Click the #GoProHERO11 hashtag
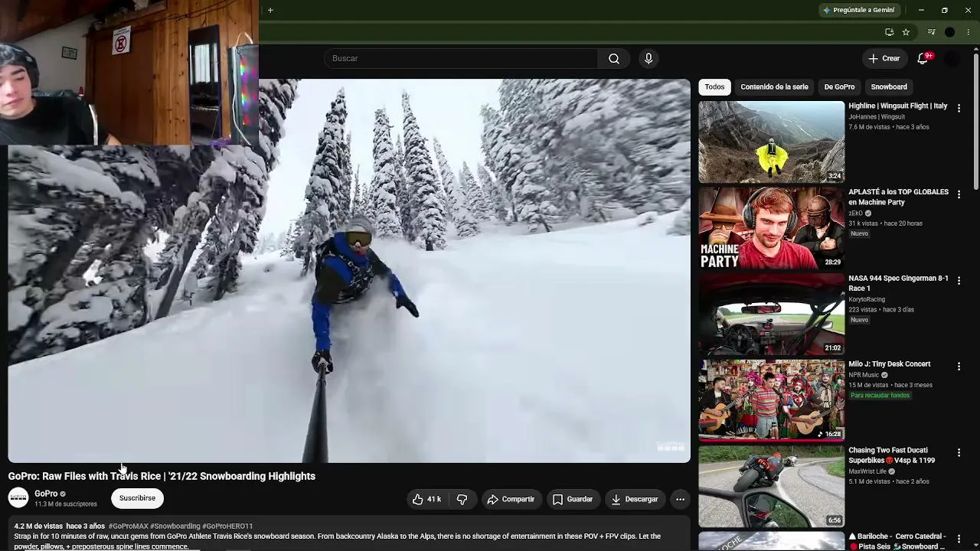This screenshot has width=980, height=551. (227, 527)
